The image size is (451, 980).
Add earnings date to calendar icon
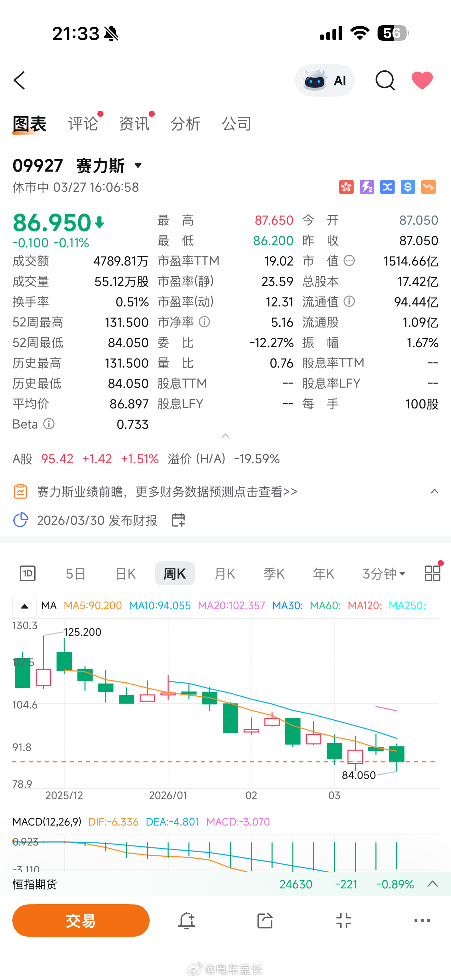(178, 520)
